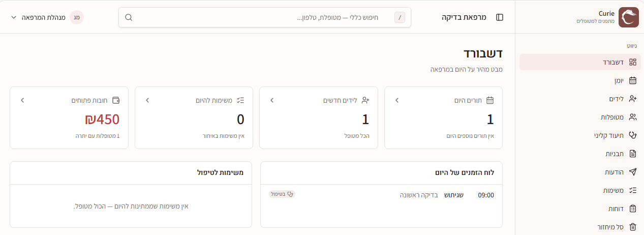The image size is (644, 235).
Task: Go to דשבורד in the sidebar
Action: tap(580, 62)
